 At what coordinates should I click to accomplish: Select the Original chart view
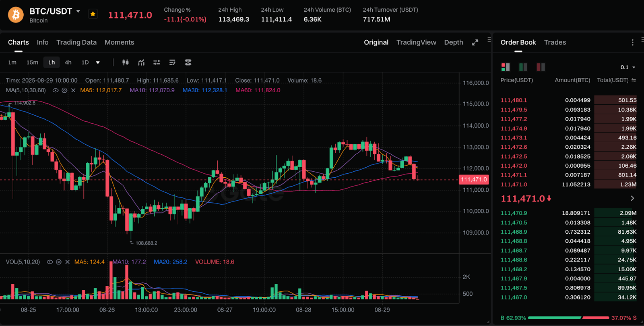(x=376, y=42)
